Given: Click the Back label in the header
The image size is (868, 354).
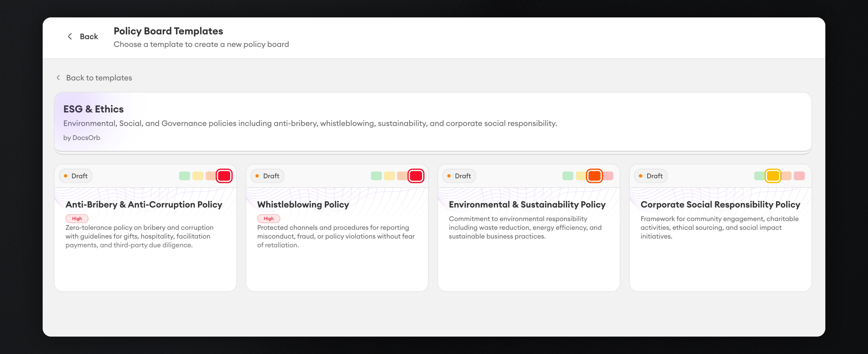Looking at the screenshot, I should click(x=89, y=36).
